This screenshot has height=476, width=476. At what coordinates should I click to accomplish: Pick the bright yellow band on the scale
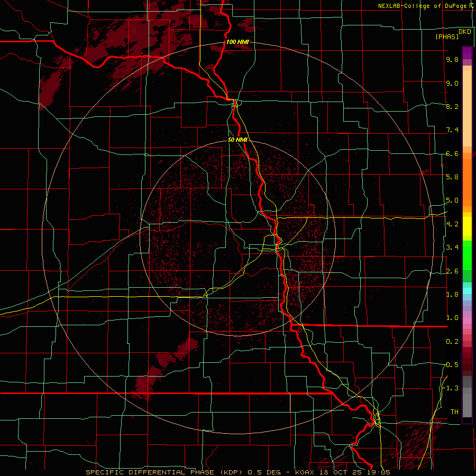(467, 226)
